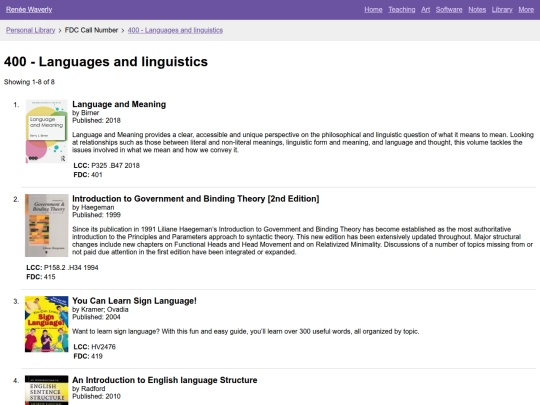Viewport: 540px width, 405px height.
Task: Open the Government and Binding Theory cover image
Action: tap(46, 226)
